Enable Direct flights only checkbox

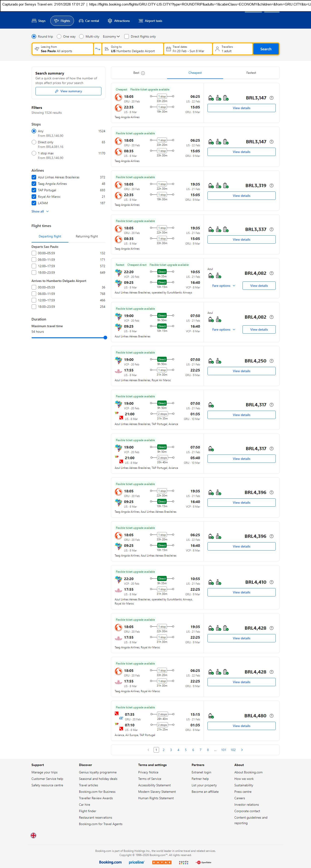(x=127, y=36)
